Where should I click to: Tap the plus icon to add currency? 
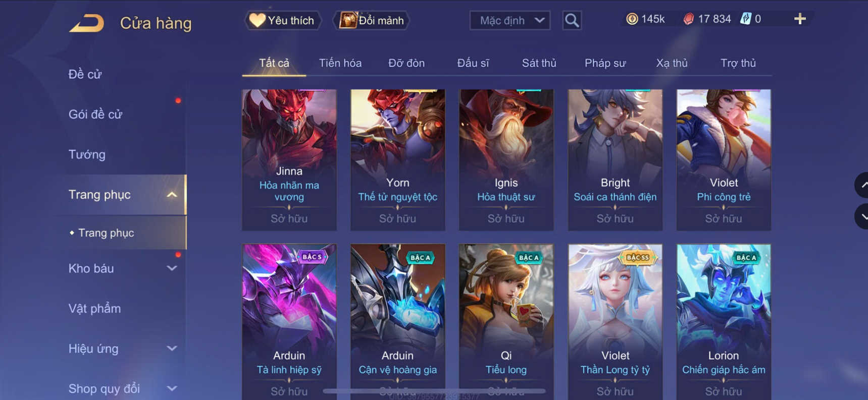[800, 19]
